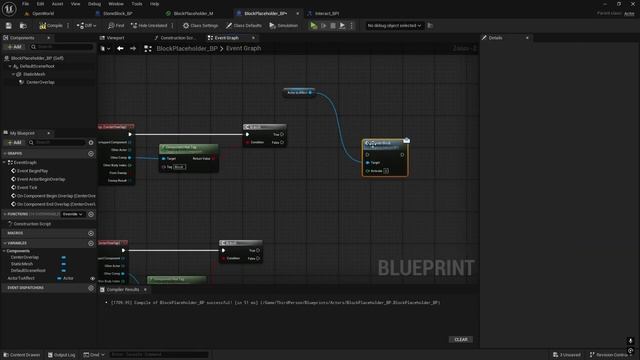The width and height of the screenshot is (640, 360).
Task: Add a new macro with the plus icon
Action: [91, 233]
